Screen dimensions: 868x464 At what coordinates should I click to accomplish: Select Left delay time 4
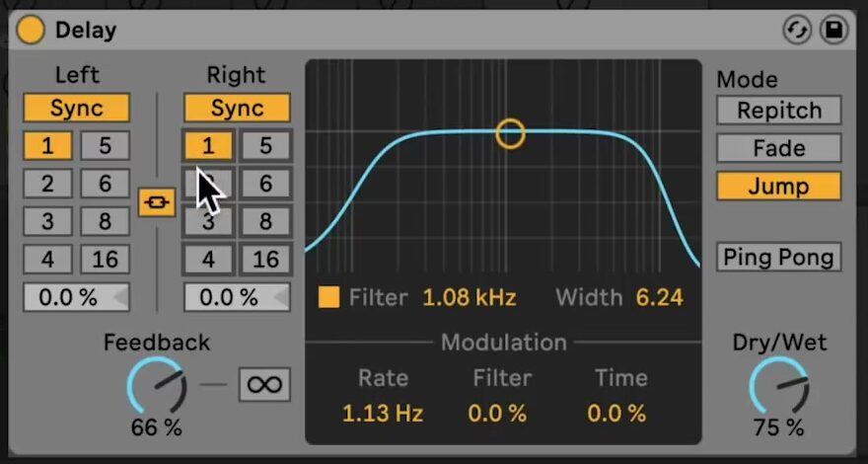pos(47,259)
